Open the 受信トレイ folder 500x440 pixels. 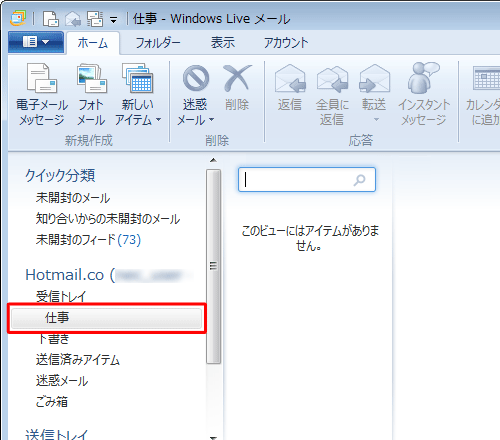click(x=61, y=296)
